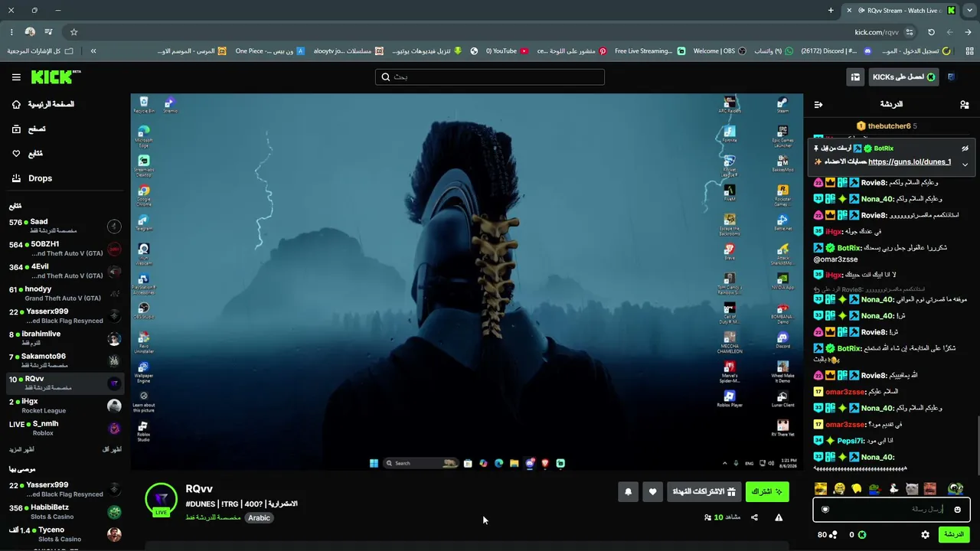This screenshot has width=980, height=551.
Task: Open the Kick hamburger menu
Action: 16,77
